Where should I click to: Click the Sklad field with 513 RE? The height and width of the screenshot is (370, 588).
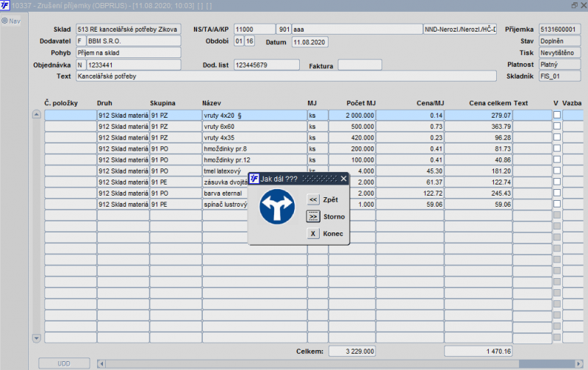128,29
